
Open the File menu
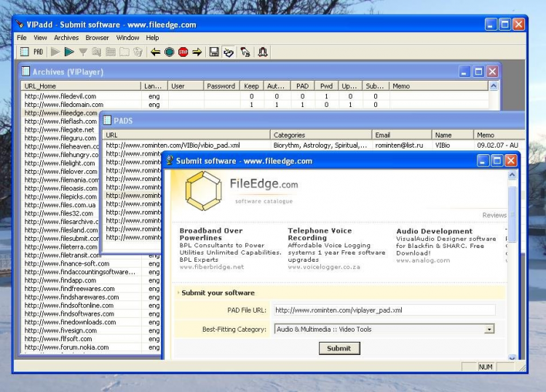pos(22,38)
